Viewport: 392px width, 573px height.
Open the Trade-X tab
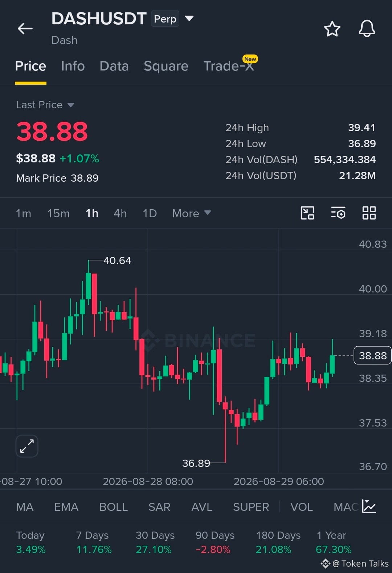click(229, 66)
